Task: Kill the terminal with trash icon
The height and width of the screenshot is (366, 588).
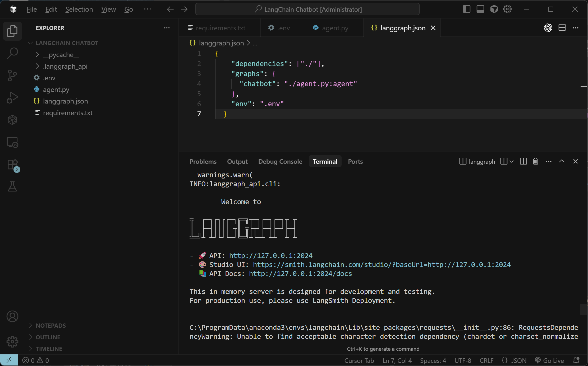Action: (536, 161)
